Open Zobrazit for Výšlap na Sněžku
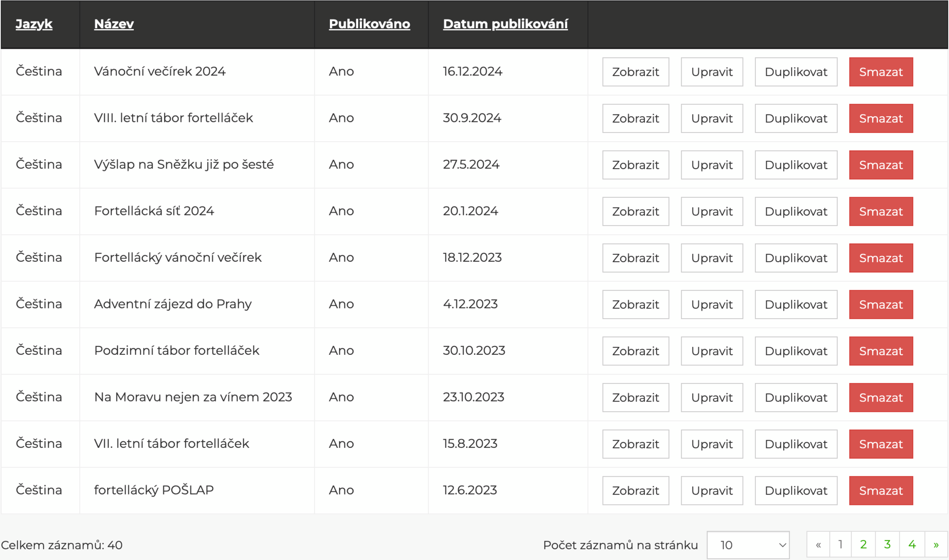Image resolution: width=949 pixels, height=560 pixels. (x=636, y=165)
